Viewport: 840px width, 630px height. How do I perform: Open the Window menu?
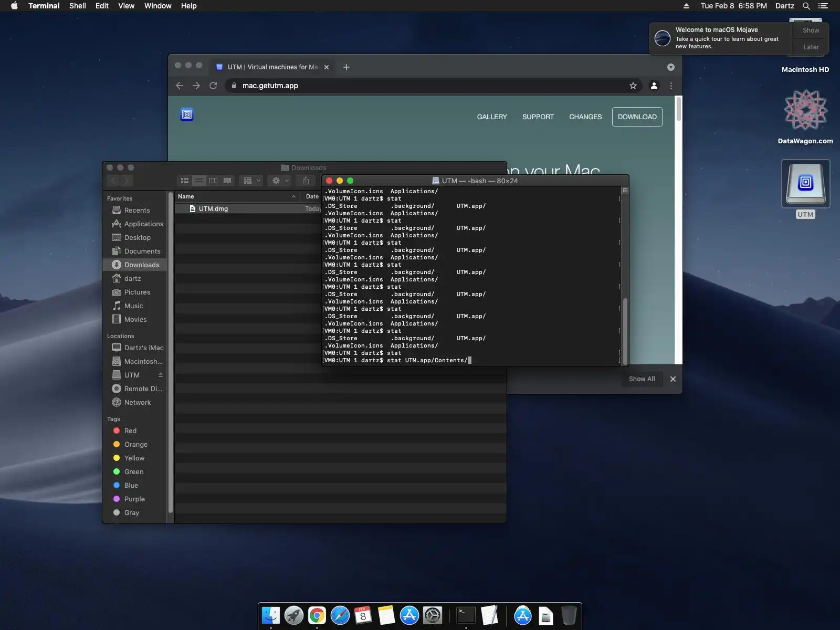(x=158, y=6)
